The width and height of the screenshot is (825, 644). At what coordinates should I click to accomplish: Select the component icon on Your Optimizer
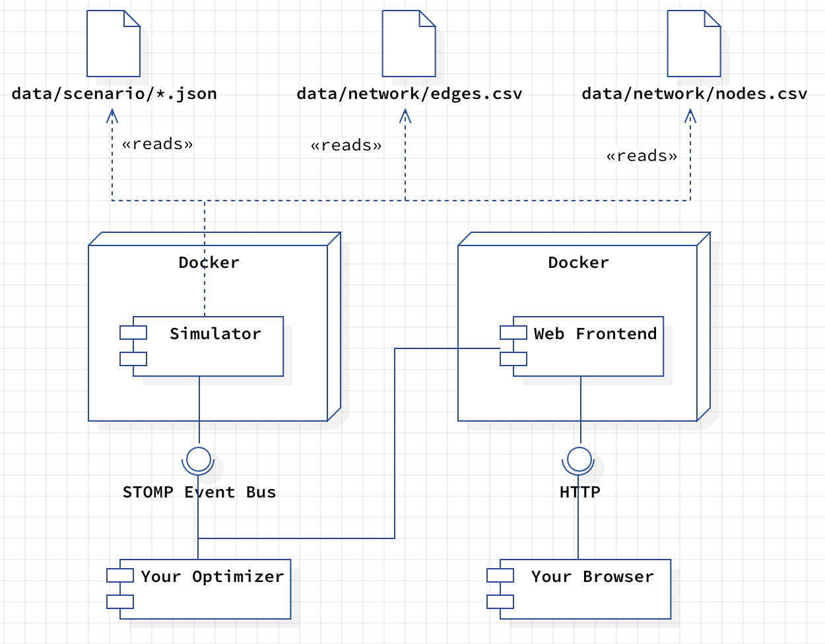tap(121, 575)
